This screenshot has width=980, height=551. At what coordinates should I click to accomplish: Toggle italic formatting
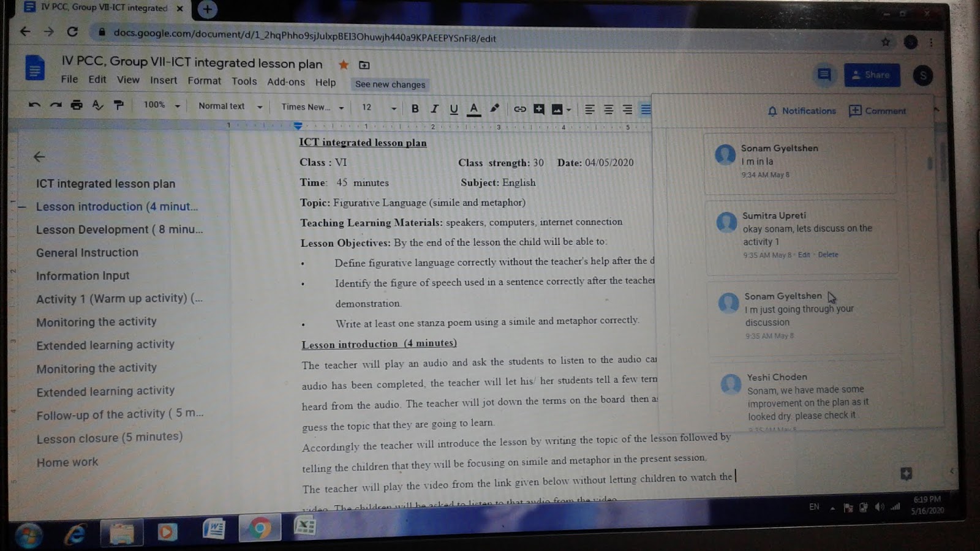point(435,108)
